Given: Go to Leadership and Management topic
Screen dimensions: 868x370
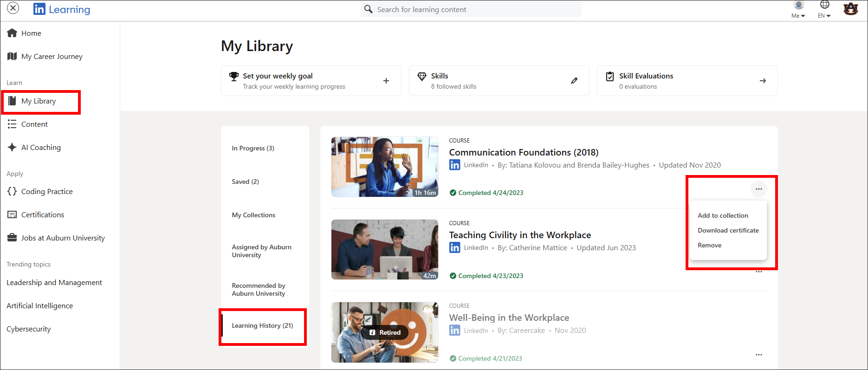Looking at the screenshot, I should pyautogui.click(x=54, y=282).
